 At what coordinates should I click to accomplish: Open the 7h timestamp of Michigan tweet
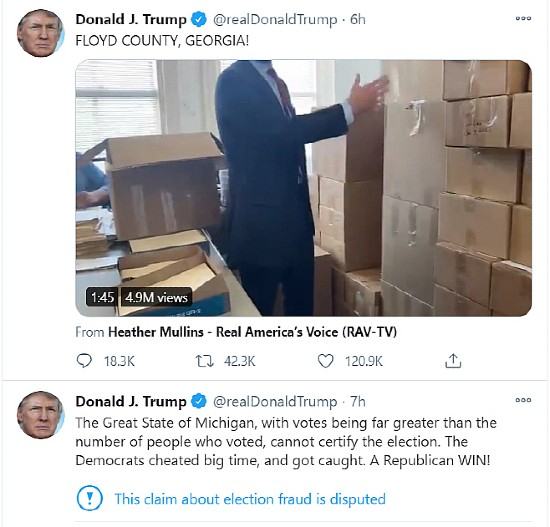(x=358, y=401)
